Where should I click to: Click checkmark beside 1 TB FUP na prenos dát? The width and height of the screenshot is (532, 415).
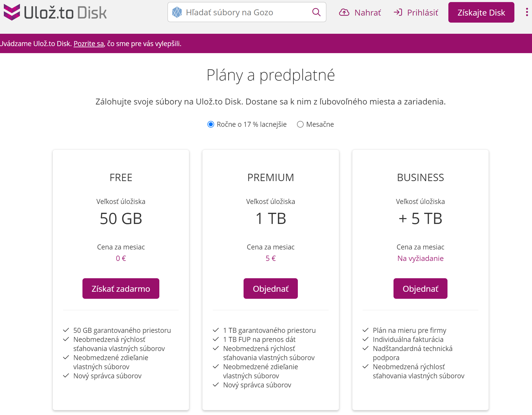click(x=216, y=339)
